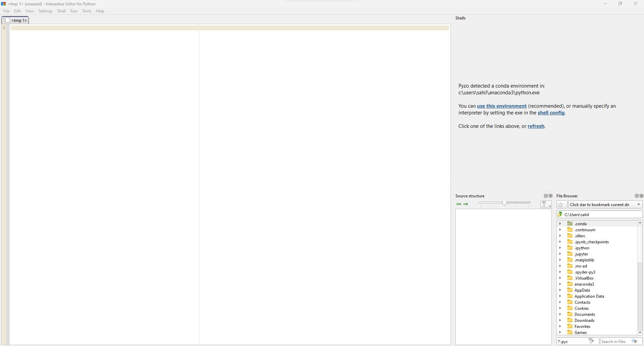Select the .jupyter folder icon
The image size is (644, 346).
click(x=570, y=254)
